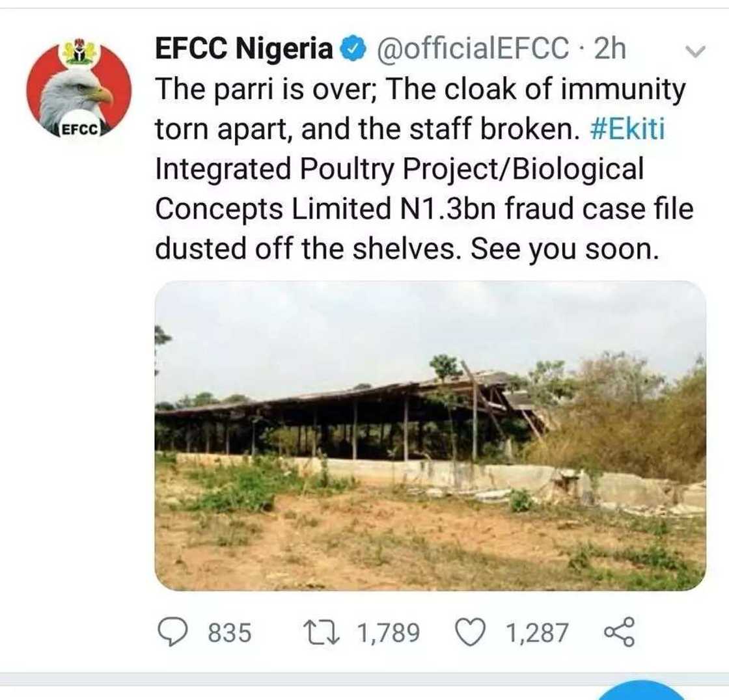Expand the tweet options chevron

click(x=695, y=51)
